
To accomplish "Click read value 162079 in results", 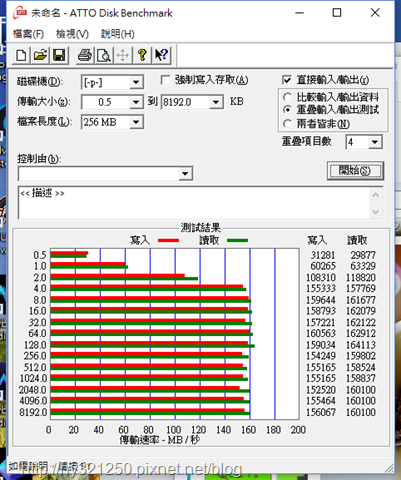I will click(x=361, y=311).
